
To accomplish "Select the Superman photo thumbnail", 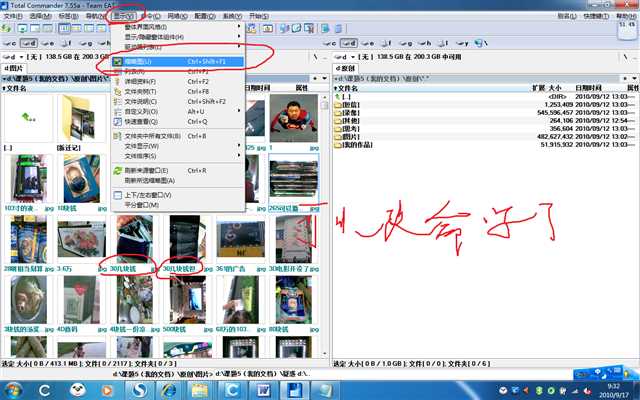I will coord(293,118).
